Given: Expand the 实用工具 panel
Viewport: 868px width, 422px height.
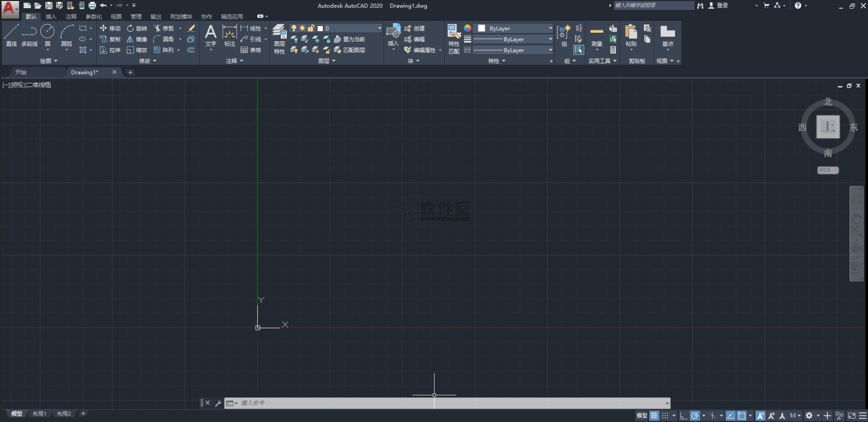Looking at the screenshot, I should pos(603,61).
